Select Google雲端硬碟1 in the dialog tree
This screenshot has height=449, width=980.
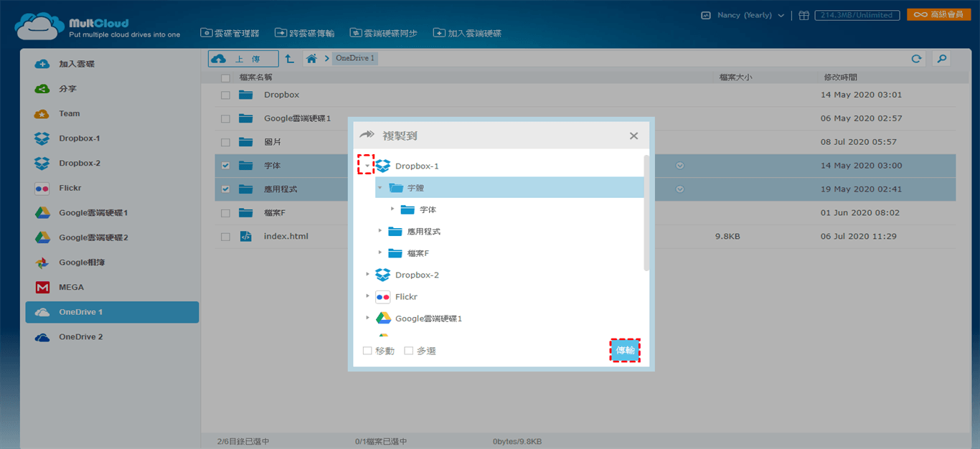[428, 318]
